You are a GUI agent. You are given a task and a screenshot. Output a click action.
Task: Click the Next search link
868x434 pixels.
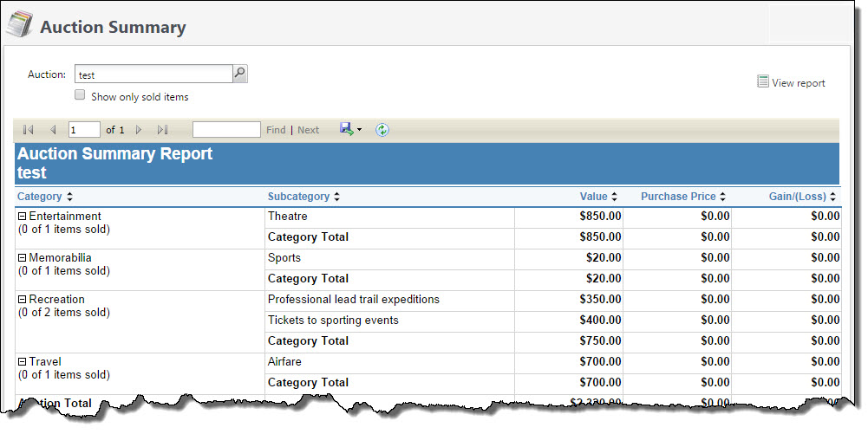pos(308,130)
